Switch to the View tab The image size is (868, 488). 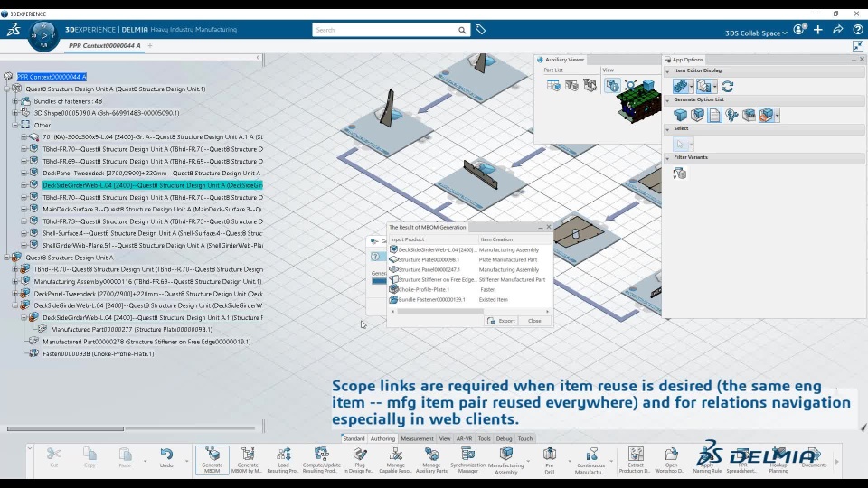click(x=445, y=438)
